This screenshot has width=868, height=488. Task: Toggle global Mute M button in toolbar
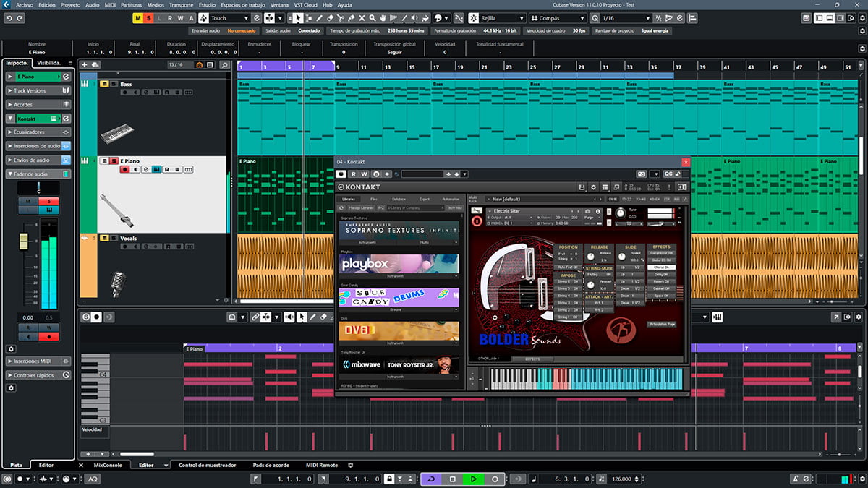138,18
